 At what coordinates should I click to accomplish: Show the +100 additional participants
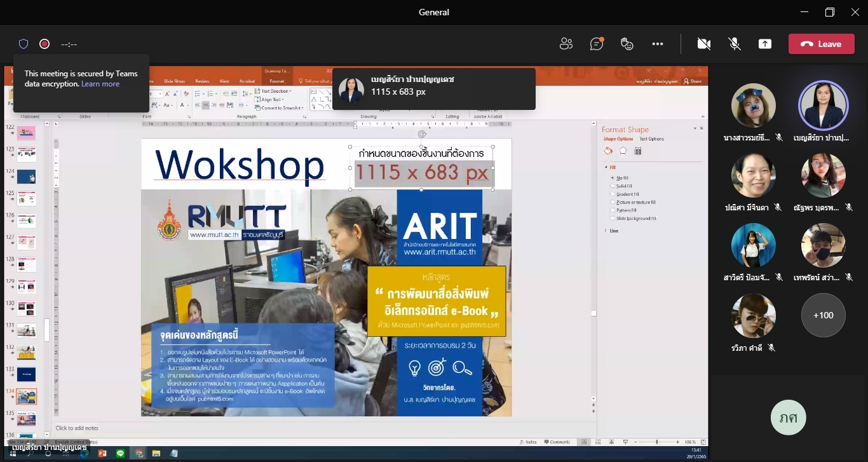[x=823, y=315]
